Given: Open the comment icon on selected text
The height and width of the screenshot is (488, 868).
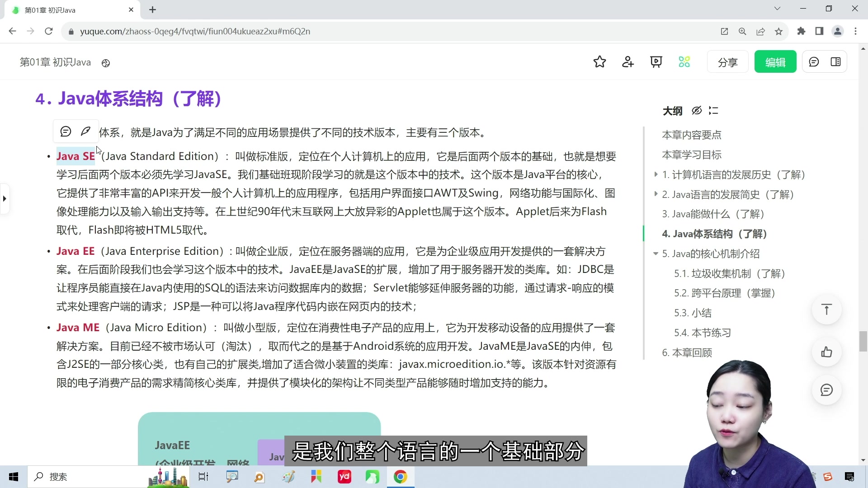Looking at the screenshot, I should [x=66, y=131].
